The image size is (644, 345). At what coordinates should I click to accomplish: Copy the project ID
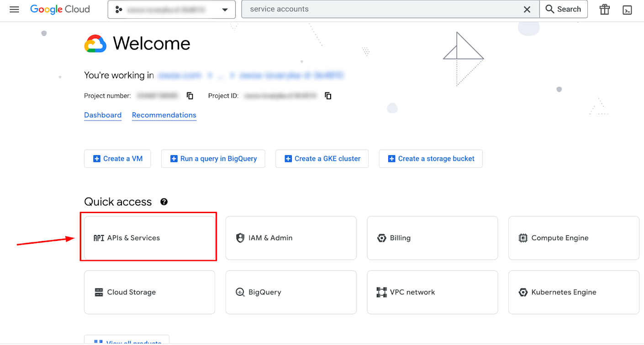tap(328, 96)
